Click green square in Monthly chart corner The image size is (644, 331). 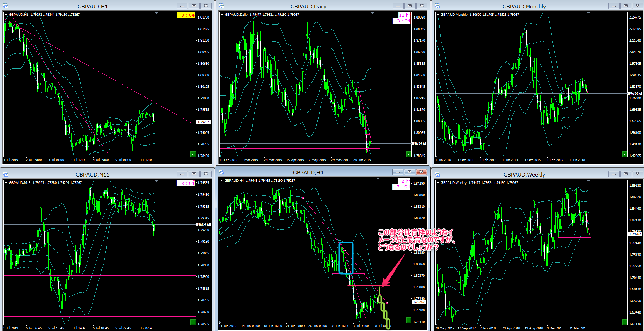(624, 154)
